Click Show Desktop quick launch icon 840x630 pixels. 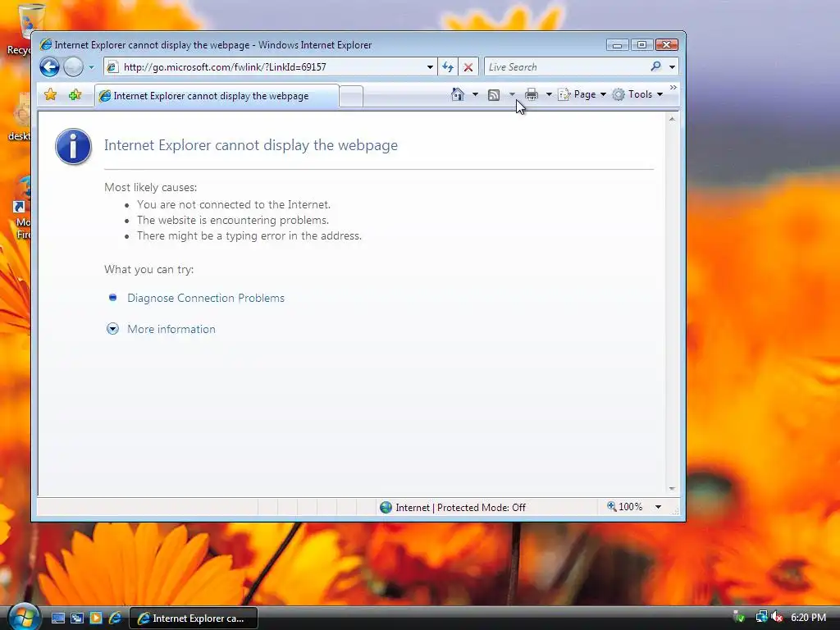click(x=58, y=619)
